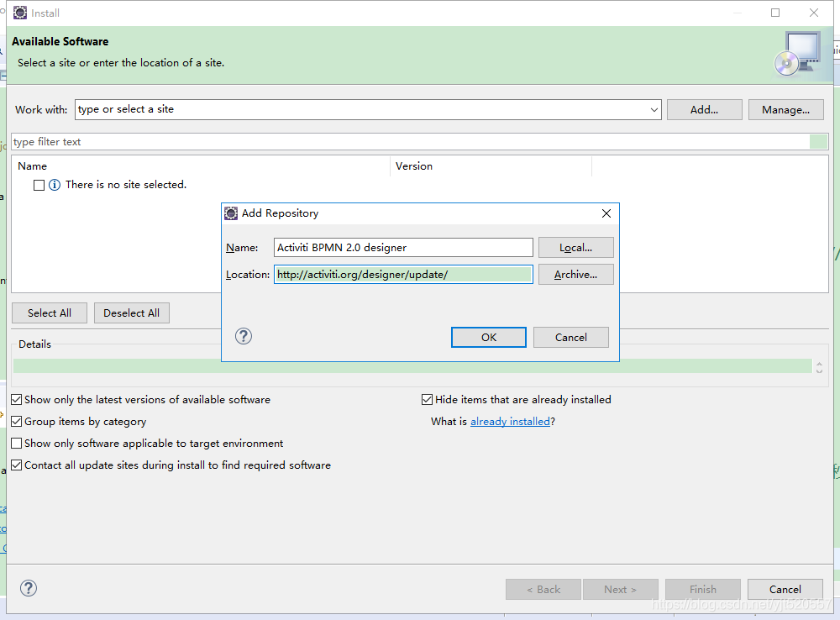This screenshot has height=620, width=840.
Task: Click the Name column header
Action: (x=202, y=166)
